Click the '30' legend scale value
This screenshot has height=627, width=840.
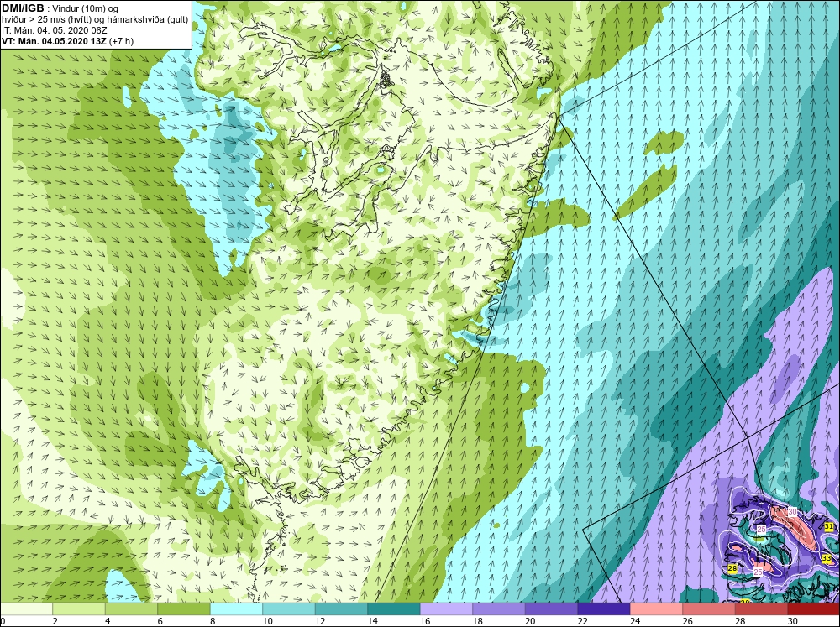[792, 621]
